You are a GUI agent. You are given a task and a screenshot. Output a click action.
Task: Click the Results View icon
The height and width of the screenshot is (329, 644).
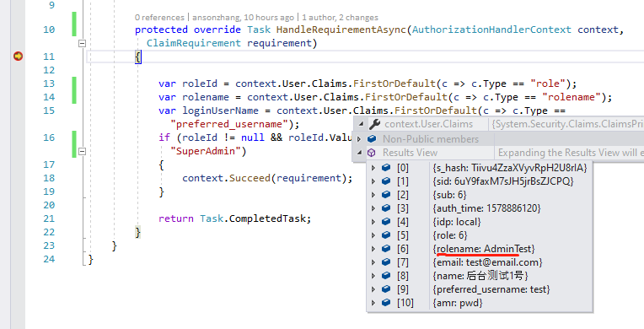pyautogui.click(x=371, y=153)
